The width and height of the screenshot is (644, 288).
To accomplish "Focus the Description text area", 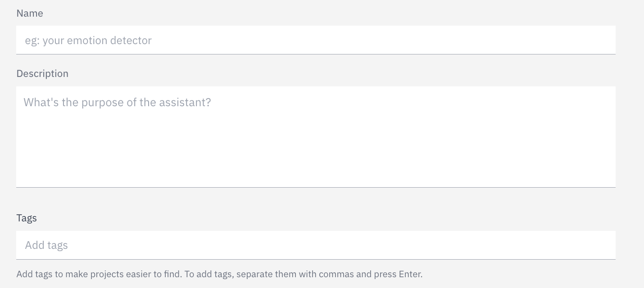I will pos(315,136).
